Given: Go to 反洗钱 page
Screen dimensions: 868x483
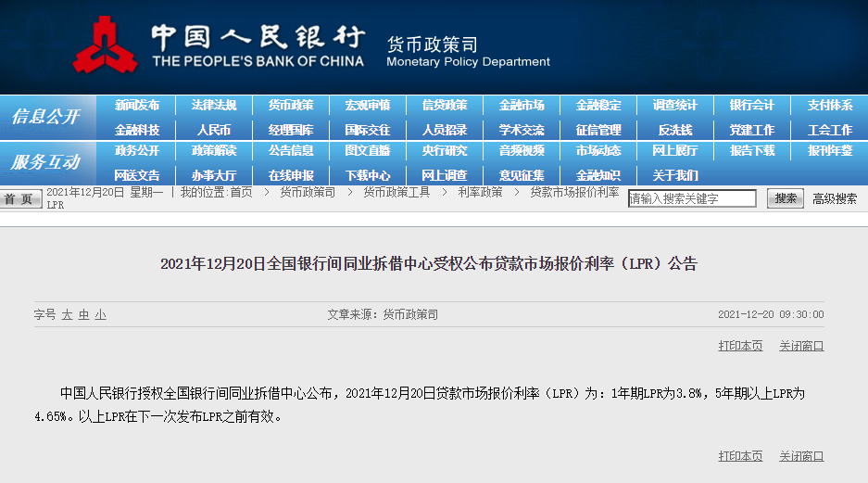Looking at the screenshot, I should coord(675,130).
